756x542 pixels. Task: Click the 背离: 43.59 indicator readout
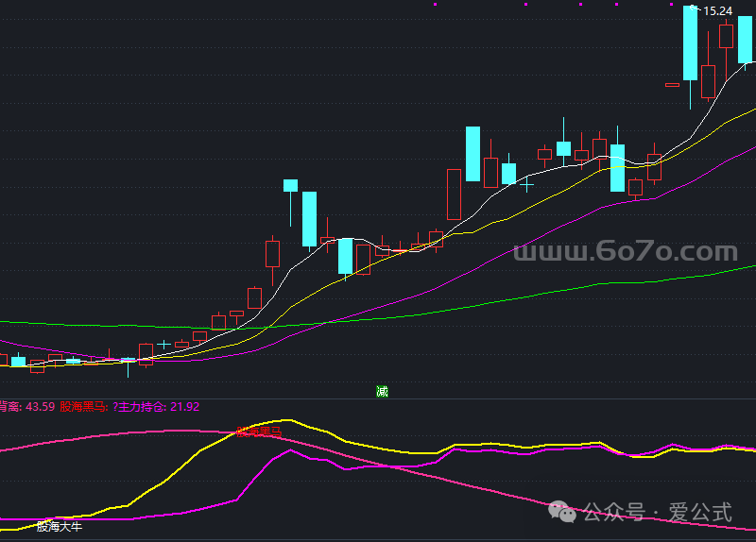[x=26, y=407]
